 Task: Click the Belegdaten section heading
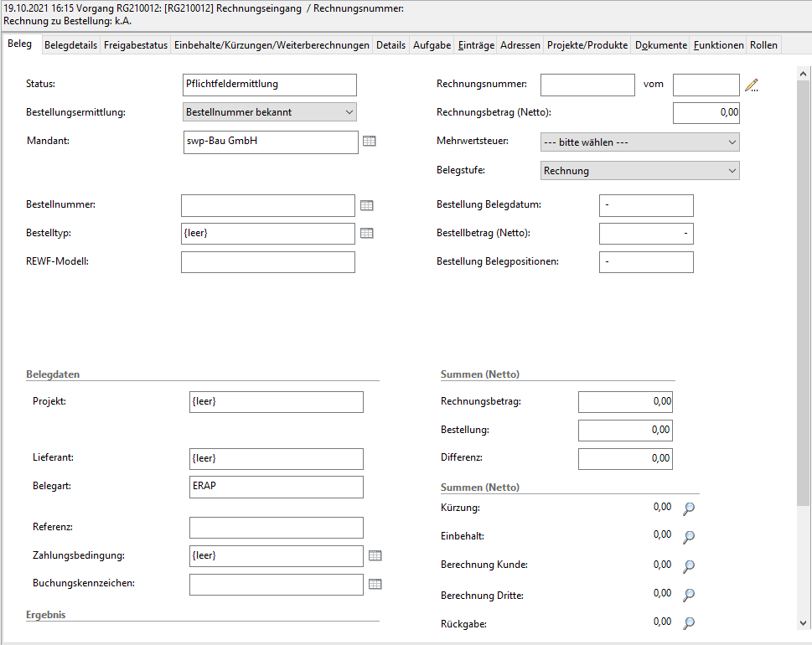(x=53, y=374)
